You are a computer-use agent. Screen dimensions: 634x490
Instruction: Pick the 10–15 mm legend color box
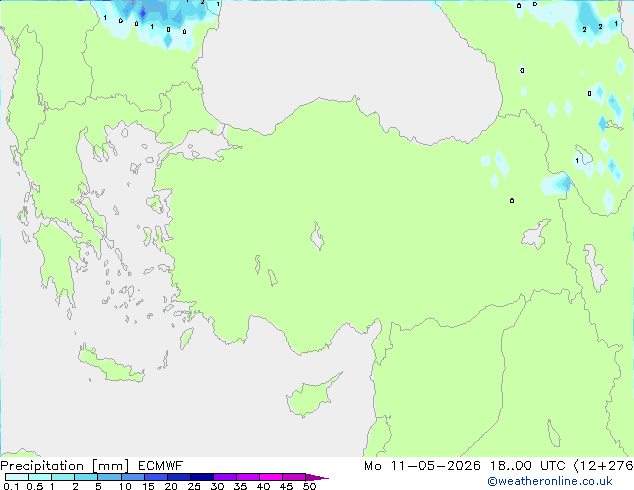(133, 477)
